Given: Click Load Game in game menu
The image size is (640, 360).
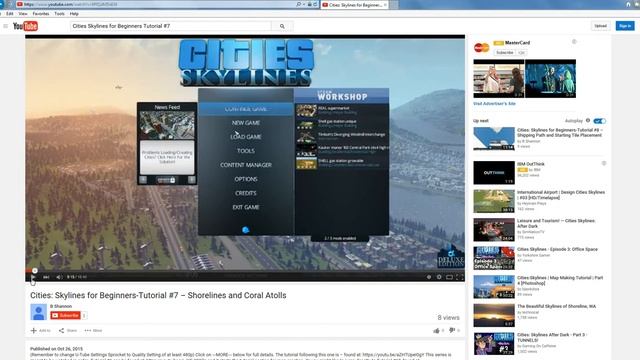Looking at the screenshot, I should coord(246,137).
